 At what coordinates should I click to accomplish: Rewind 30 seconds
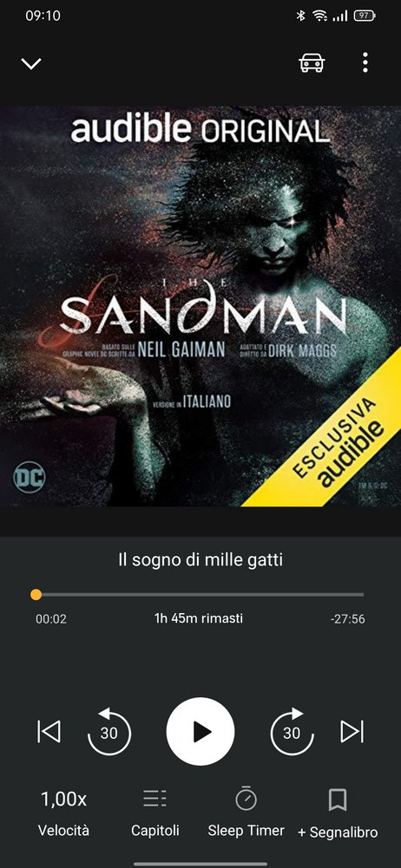[x=109, y=732]
